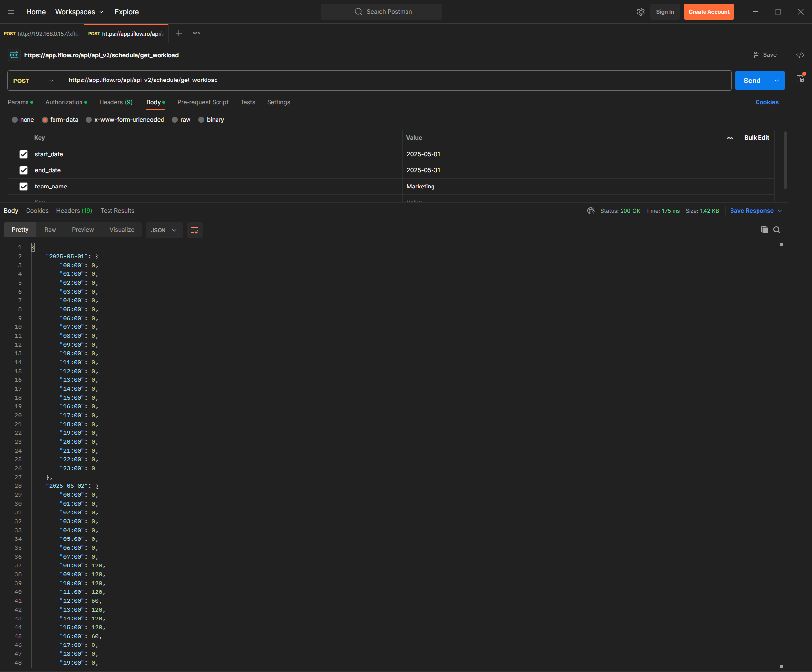Click the end_date value 2025-05-31
This screenshot has height=672, width=812.
(423, 170)
